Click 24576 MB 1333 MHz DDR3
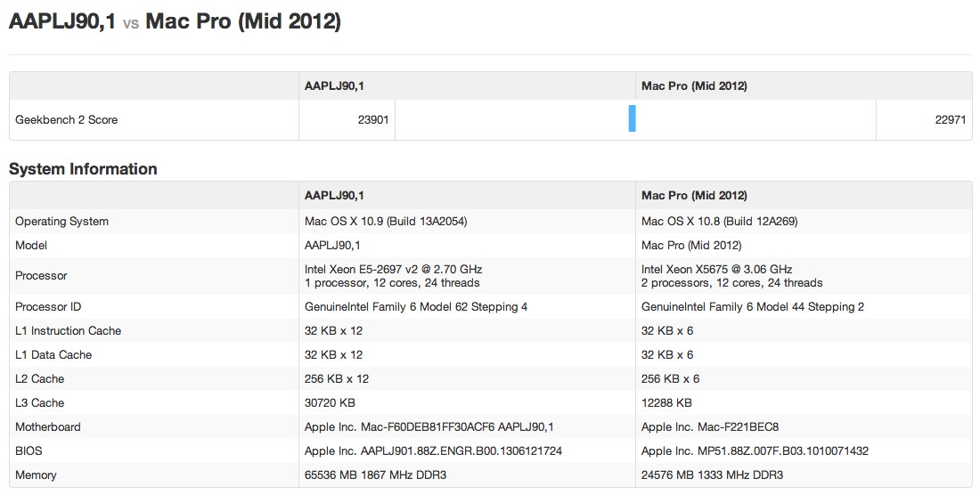 coord(713,475)
